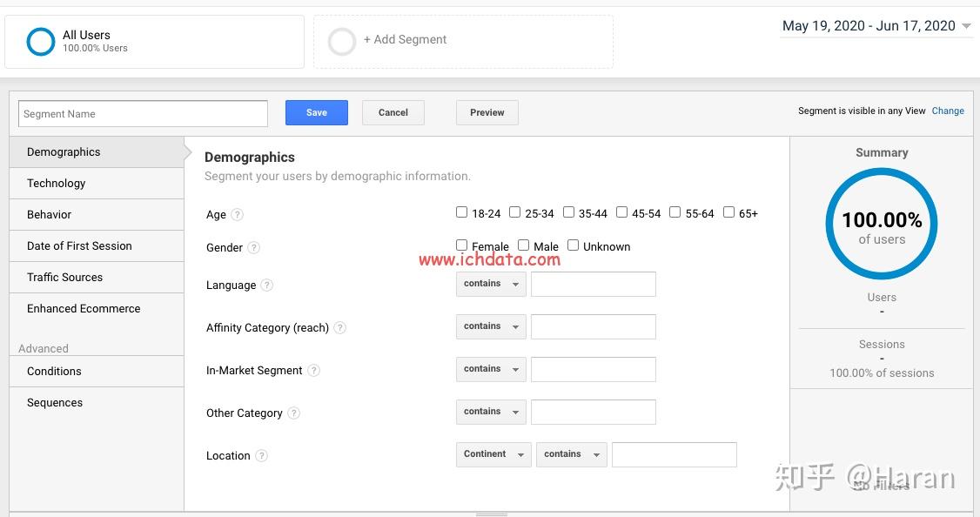Click the blue Save button
The width and height of the screenshot is (980, 517).
tap(317, 112)
